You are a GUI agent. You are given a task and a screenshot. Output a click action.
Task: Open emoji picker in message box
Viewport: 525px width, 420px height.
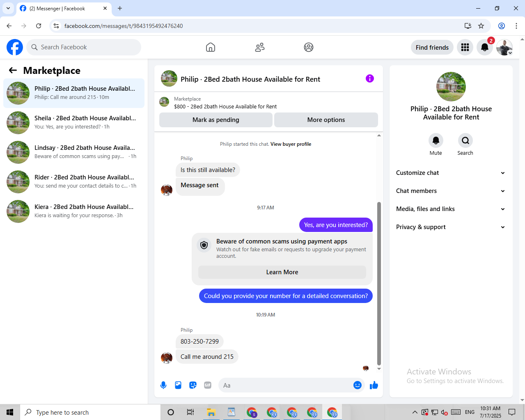point(358,385)
